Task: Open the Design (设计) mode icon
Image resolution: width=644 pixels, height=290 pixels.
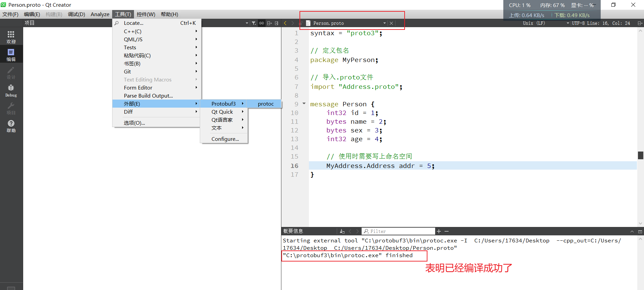Action: (11, 73)
